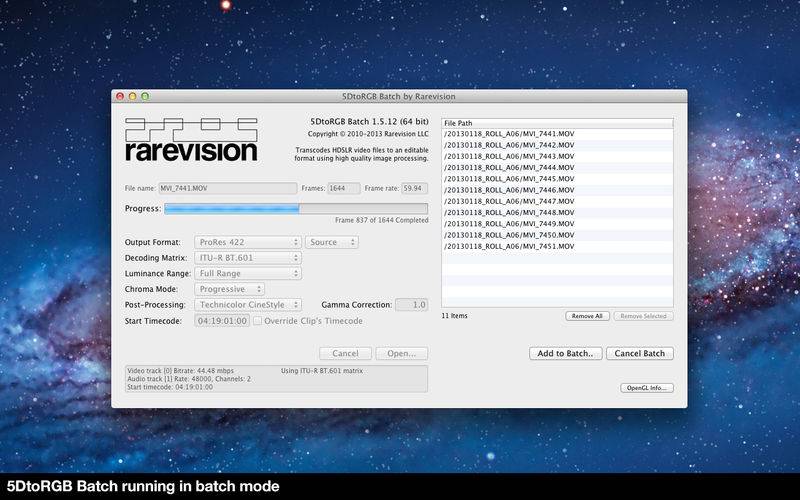Click the File name field MVI_7441.MOV
Image resolution: width=800 pixels, height=500 pixels.
[x=228, y=188]
